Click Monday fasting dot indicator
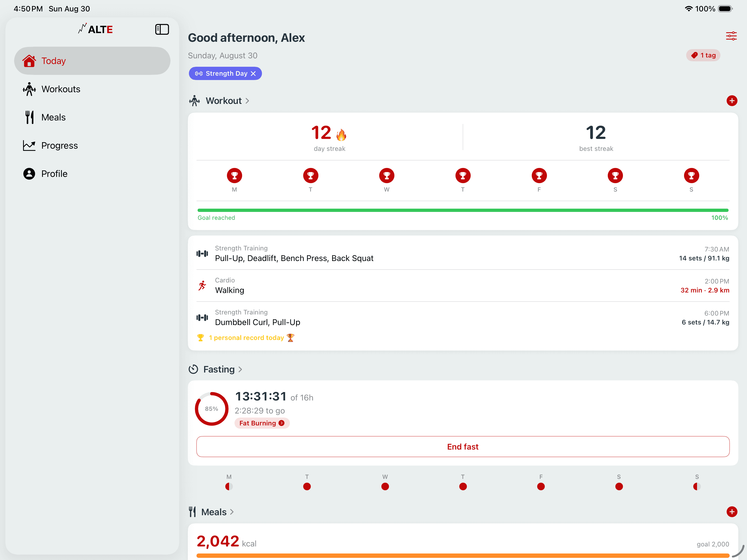The height and width of the screenshot is (560, 747). pyautogui.click(x=229, y=486)
